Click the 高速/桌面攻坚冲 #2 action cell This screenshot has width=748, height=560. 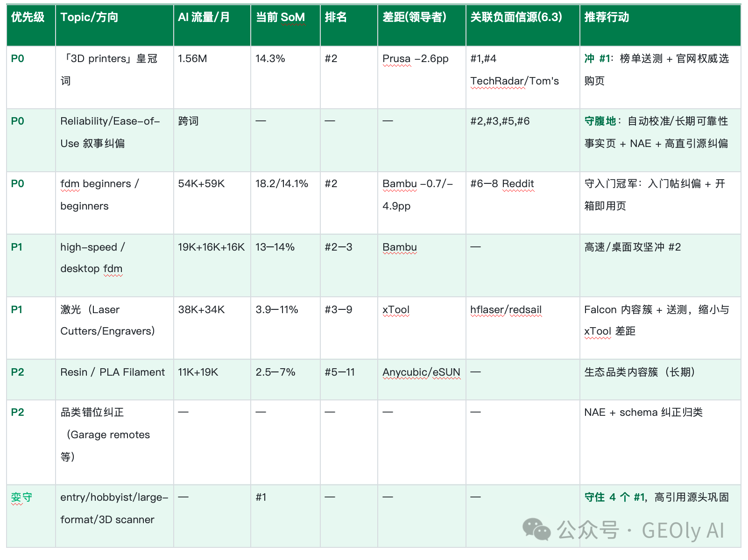pos(660,265)
